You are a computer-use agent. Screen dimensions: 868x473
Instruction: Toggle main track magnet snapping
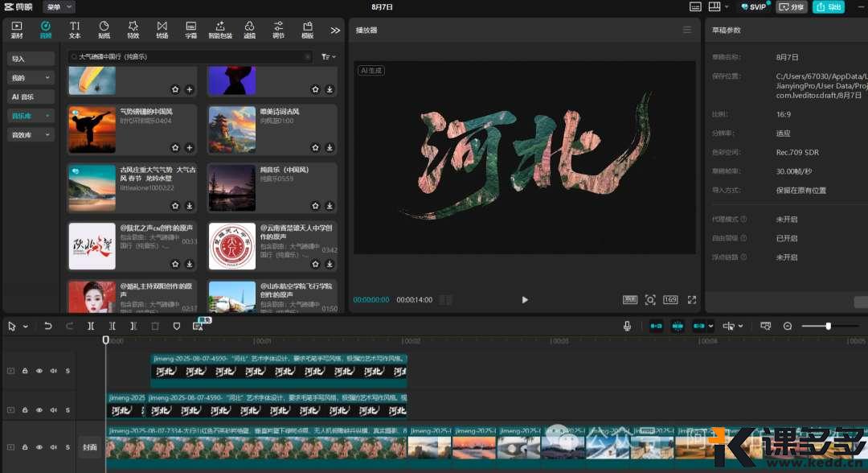pyautogui.click(x=656, y=327)
